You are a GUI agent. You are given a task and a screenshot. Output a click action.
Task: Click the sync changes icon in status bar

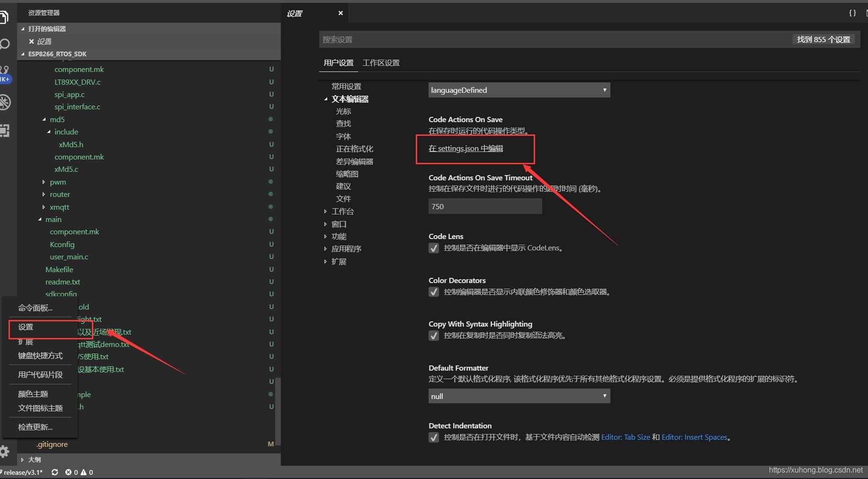pyautogui.click(x=55, y=472)
